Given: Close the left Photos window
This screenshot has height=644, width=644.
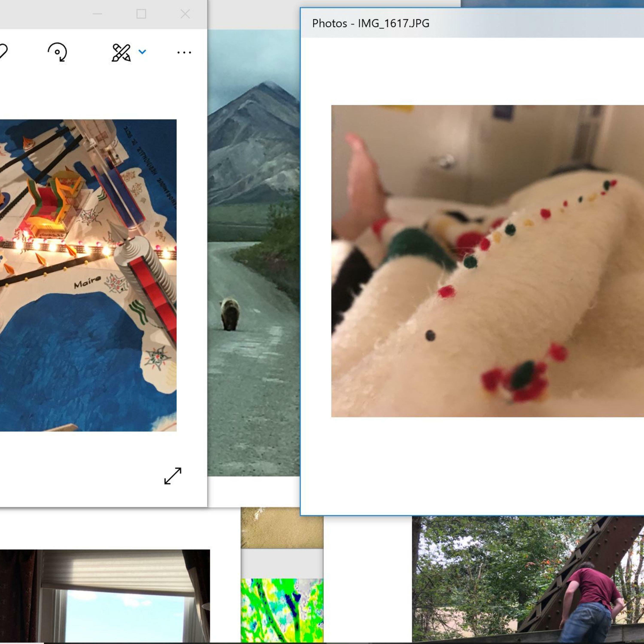Looking at the screenshot, I should click(x=185, y=14).
